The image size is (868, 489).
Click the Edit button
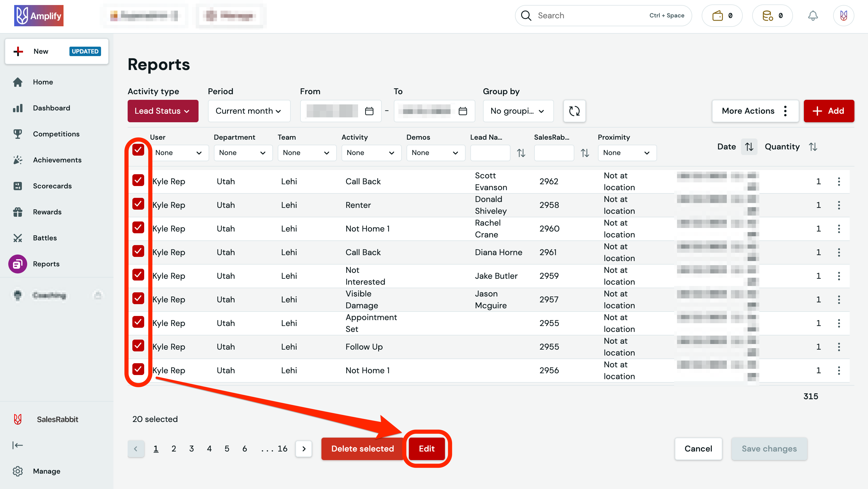[x=426, y=449]
